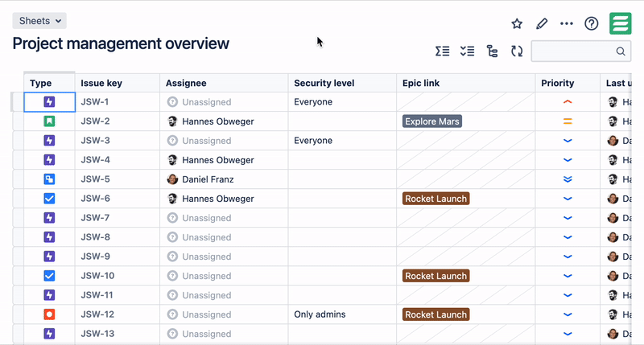Click Unassigned assignee in JSW-11 row
Image resolution: width=644 pixels, height=345 pixels.
pyautogui.click(x=207, y=295)
